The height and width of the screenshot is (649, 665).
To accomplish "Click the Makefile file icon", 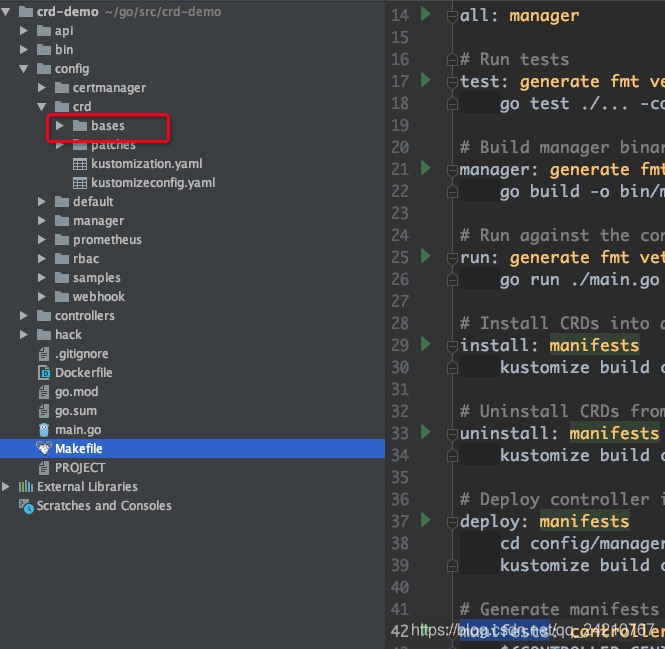I will click(x=44, y=448).
